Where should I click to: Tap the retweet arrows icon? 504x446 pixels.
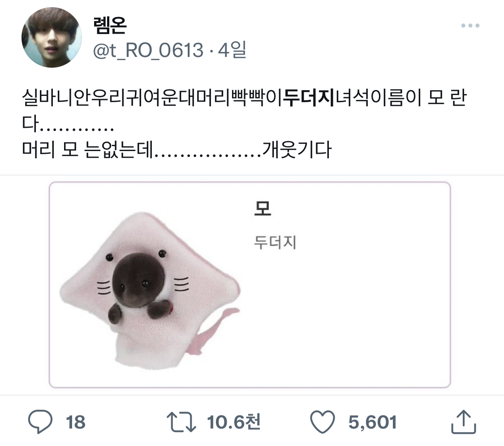click(x=181, y=422)
